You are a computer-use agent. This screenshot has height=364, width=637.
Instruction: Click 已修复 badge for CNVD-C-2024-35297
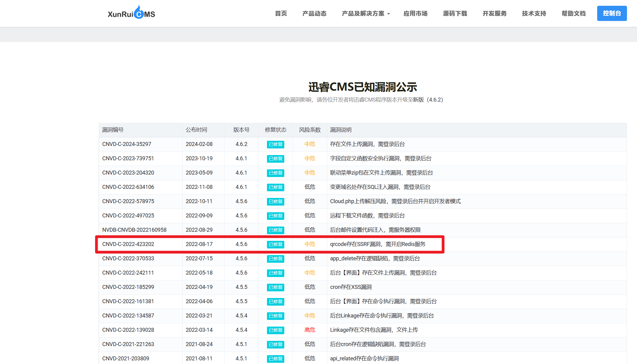tap(275, 144)
